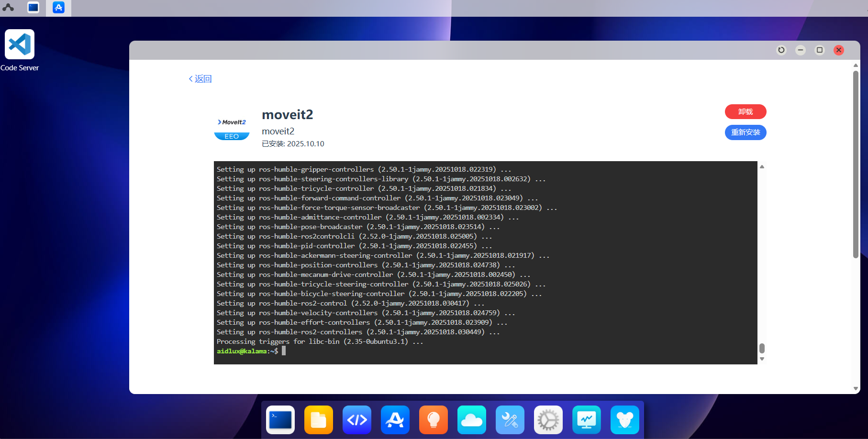Open the AidLux launcher menu in top-left
The image size is (868, 439).
(8, 8)
